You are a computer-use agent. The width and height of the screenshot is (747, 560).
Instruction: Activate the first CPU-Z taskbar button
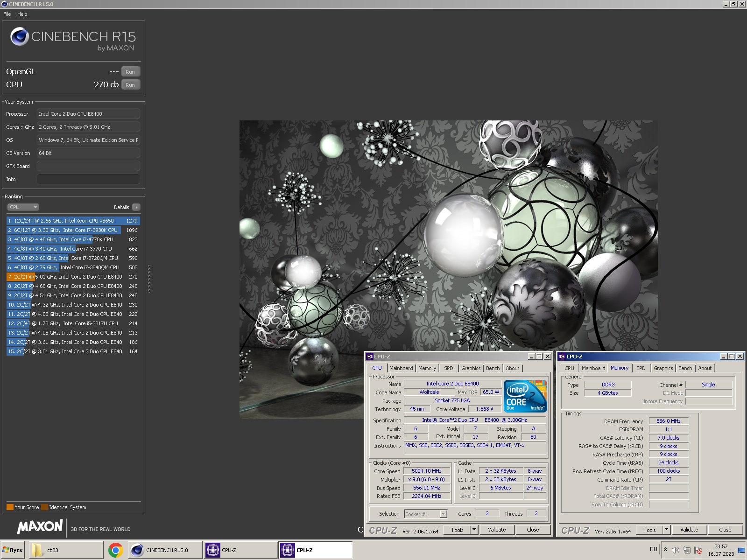coord(240,550)
